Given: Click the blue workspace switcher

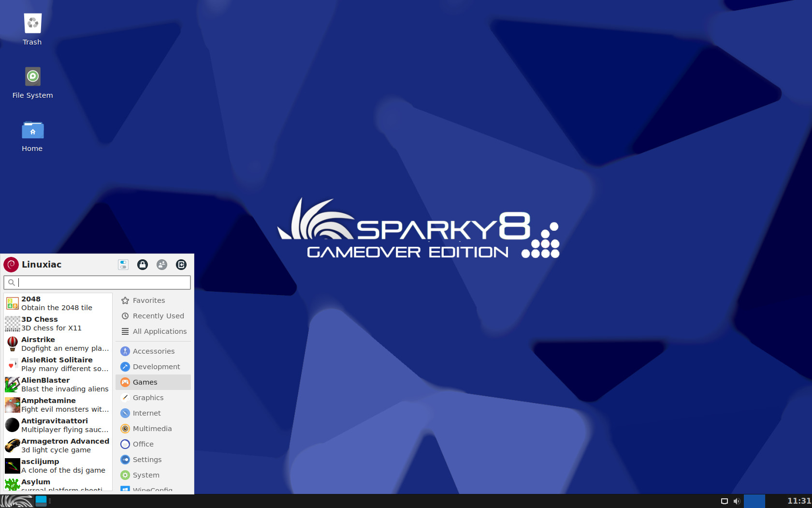Looking at the screenshot, I should click(754, 501).
